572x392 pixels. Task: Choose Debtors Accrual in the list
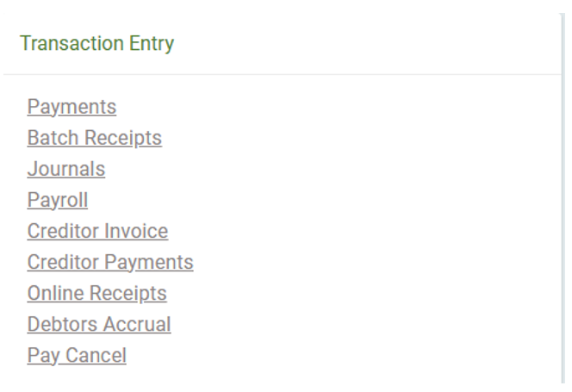tap(99, 324)
